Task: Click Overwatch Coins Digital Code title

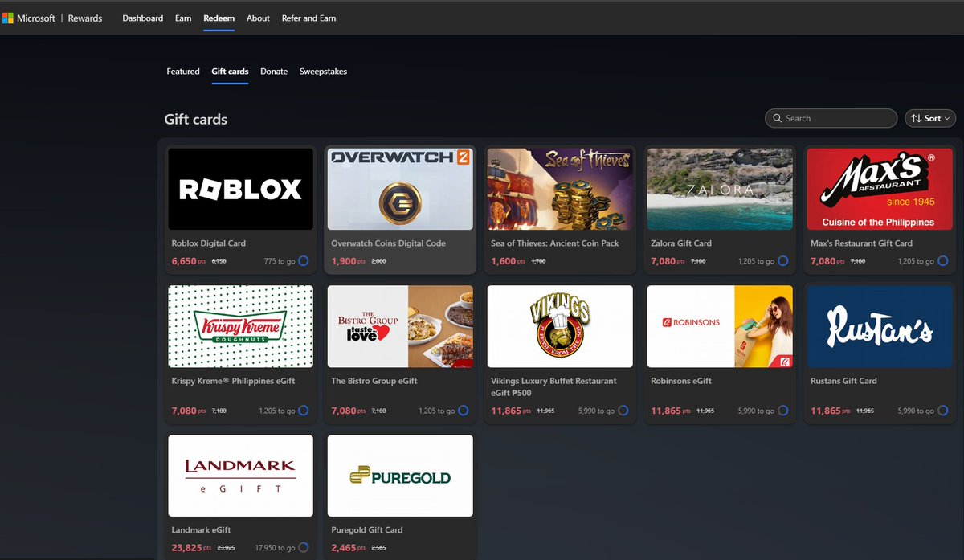Action: (x=388, y=243)
